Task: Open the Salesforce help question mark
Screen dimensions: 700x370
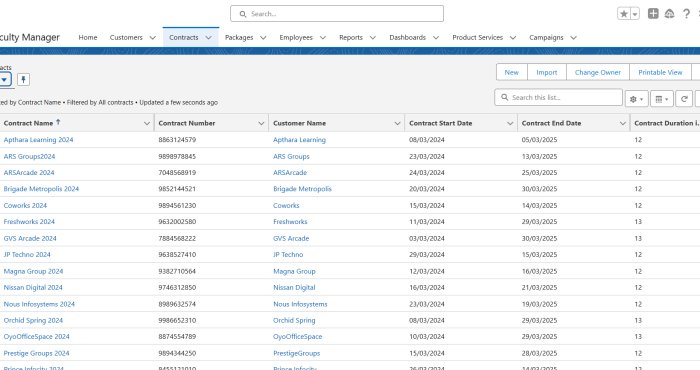Action: pos(686,14)
